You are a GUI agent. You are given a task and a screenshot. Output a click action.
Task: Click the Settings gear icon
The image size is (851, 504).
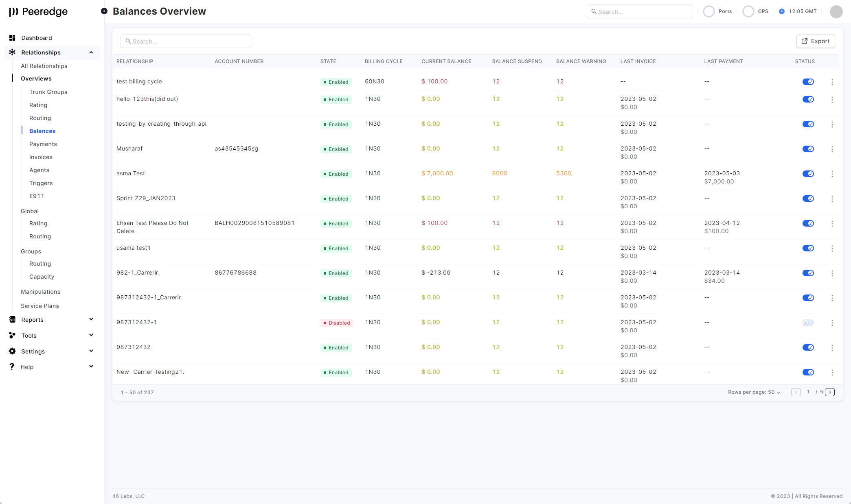tap(12, 351)
